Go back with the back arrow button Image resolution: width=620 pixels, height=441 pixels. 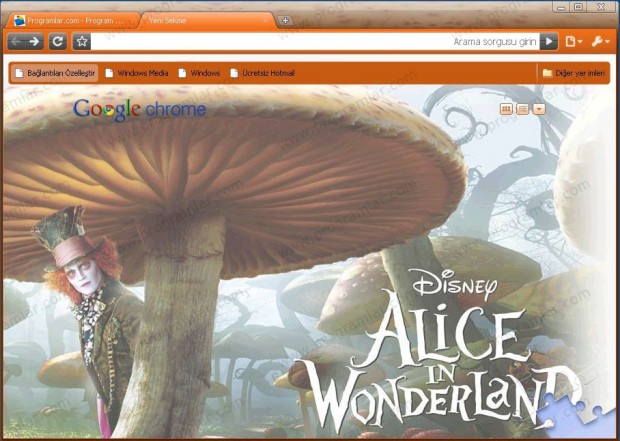pos(16,41)
